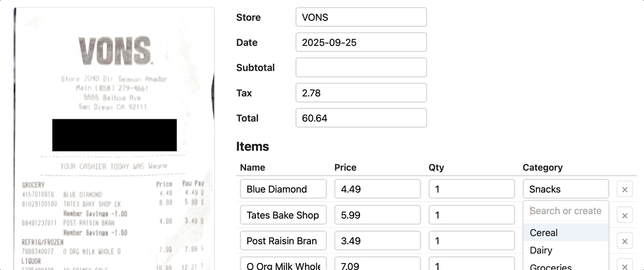Image resolution: width=644 pixels, height=270 pixels.
Task: Remove the Post Raisin Bran row
Action: click(625, 241)
